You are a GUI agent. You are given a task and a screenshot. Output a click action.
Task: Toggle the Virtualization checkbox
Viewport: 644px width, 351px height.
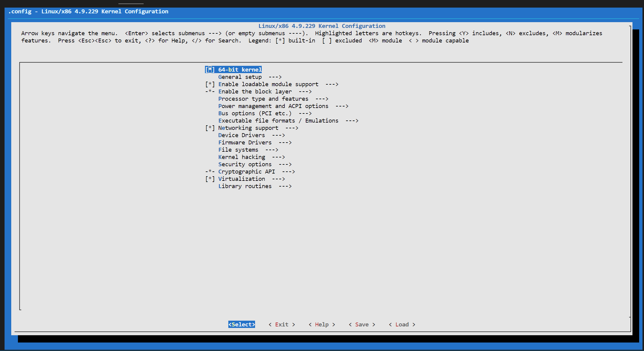pos(210,179)
